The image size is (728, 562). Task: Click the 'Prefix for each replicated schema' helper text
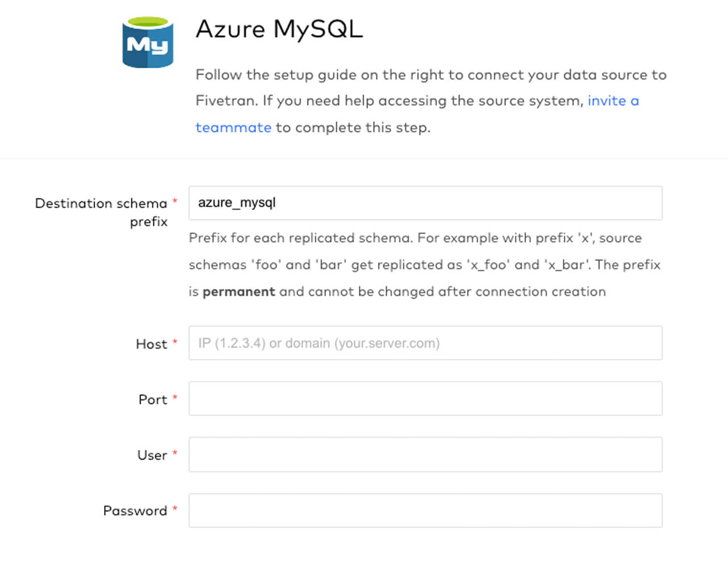pyautogui.click(x=301, y=238)
